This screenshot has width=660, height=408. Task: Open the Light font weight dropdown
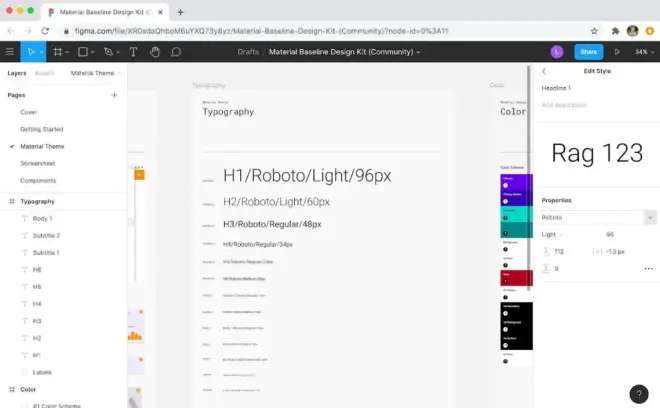click(552, 235)
